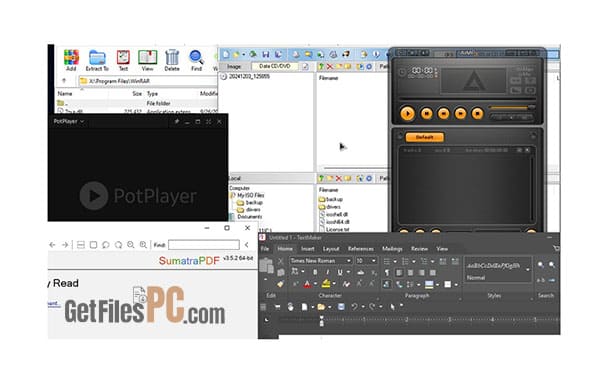
Task: Toggle Bold formatting in TextMaker
Action: [x=315, y=272]
